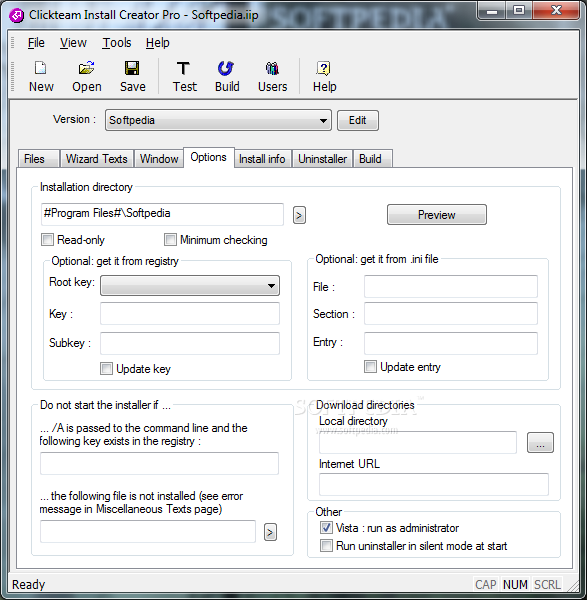Image resolution: width=587 pixels, height=600 pixels.
Task: Click the window resize grip in corner
Action: pos(573,585)
